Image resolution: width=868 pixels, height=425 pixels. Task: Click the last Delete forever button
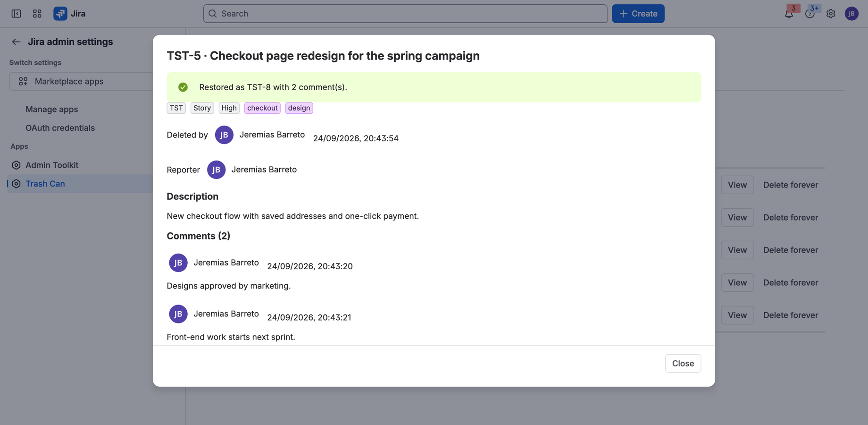click(791, 315)
